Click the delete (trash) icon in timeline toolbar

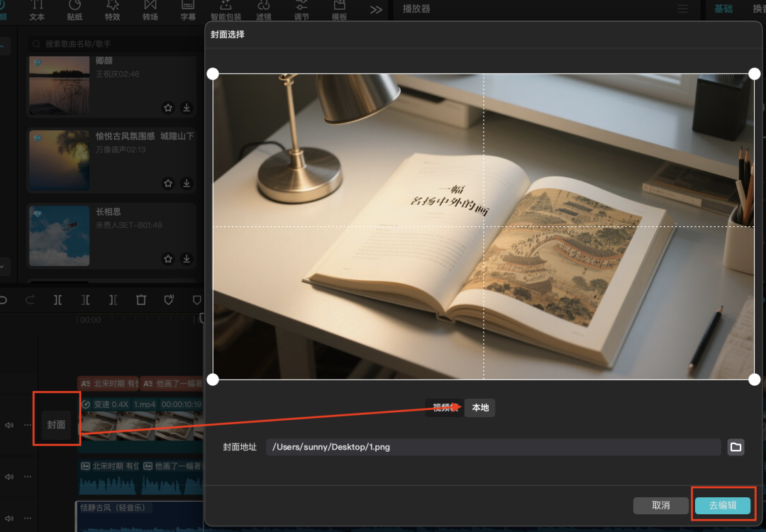[141, 300]
